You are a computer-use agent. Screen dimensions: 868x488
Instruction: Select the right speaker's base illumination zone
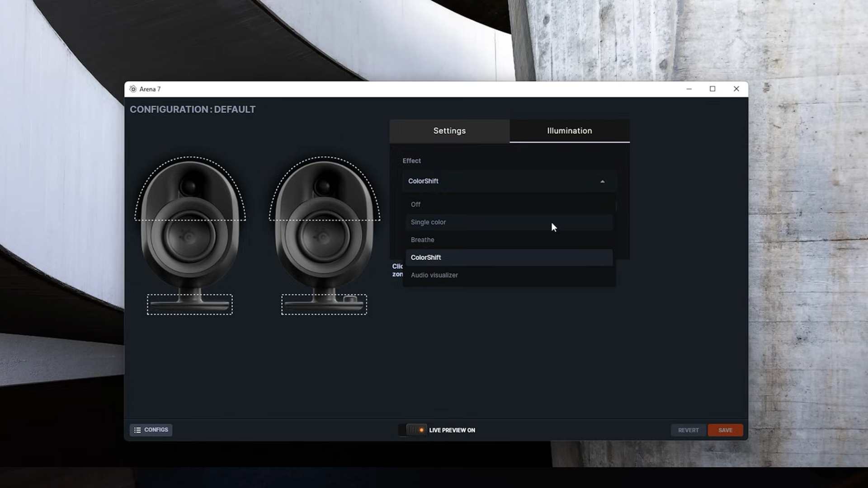(x=324, y=305)
